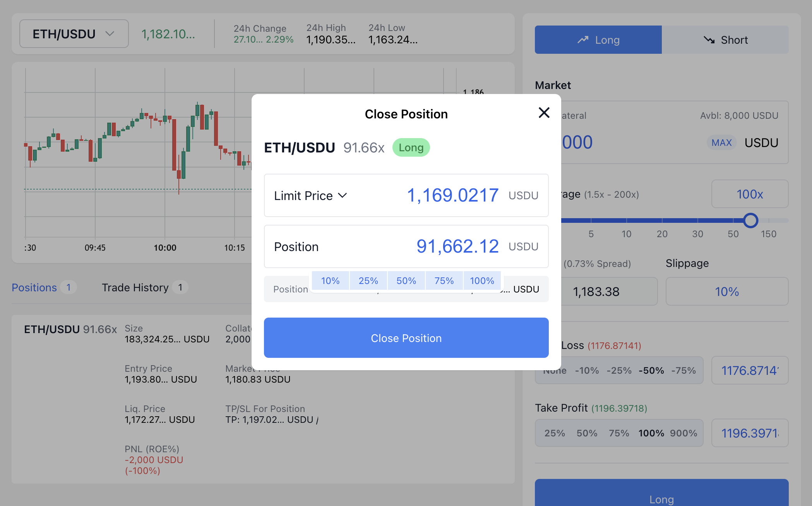Click the MAX collateral button
Image resolution: width=812 pixels, height=506 pixels.
pos(721,143)
